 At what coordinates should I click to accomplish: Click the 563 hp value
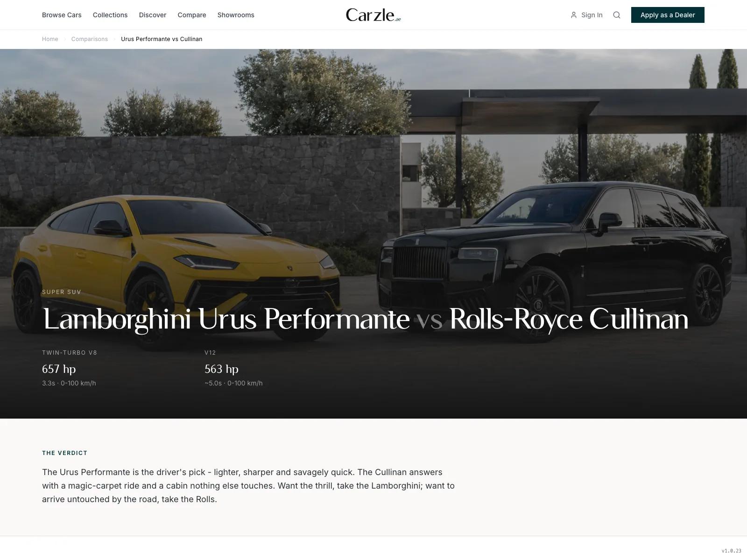tap(221, 369)
